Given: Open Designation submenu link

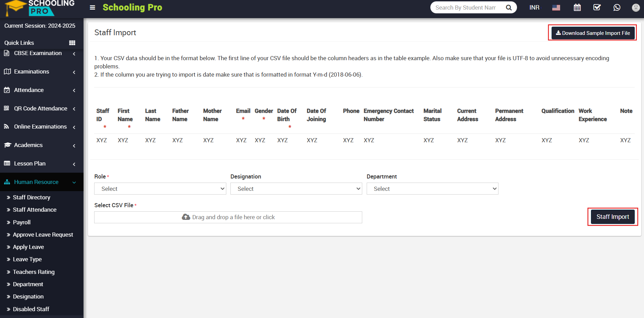Looking at the screenshot, I should coord(28,296).
